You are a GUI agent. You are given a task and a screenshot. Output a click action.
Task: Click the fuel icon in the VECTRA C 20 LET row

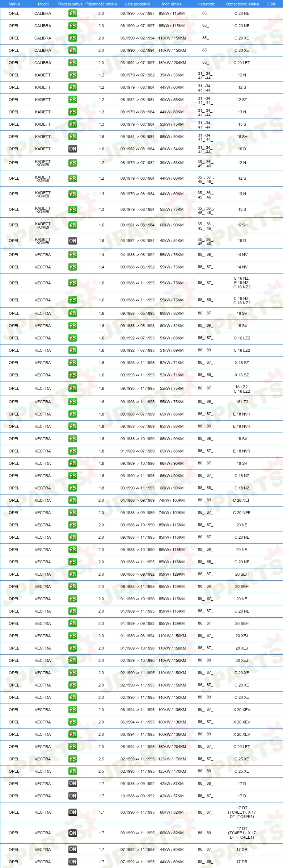point(72,747)
